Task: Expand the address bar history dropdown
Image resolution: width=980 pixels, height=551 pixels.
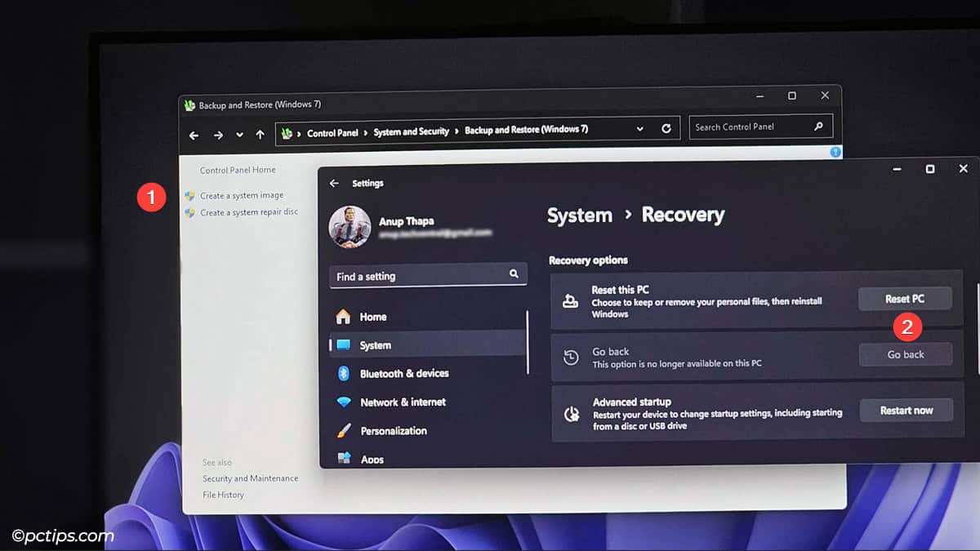Action: click(640, 129)
